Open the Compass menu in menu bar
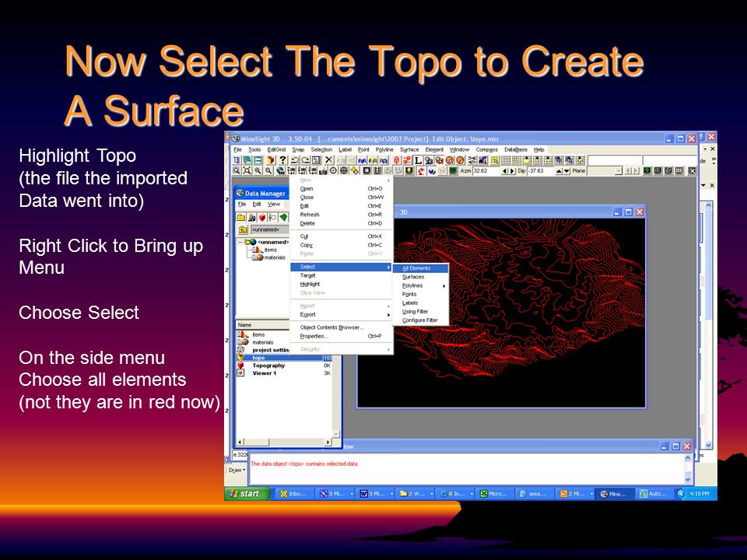Screen dimensions: 747x560 [x=487, y=149]
